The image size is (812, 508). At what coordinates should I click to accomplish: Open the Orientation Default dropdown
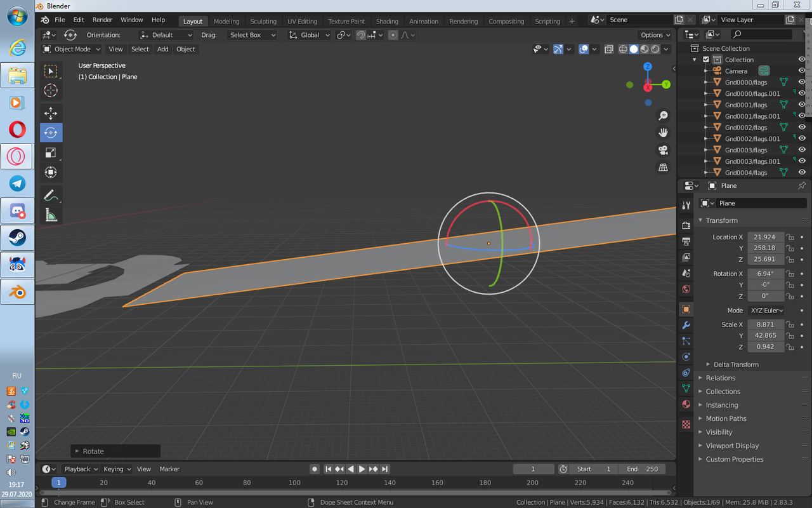point(166,35)
